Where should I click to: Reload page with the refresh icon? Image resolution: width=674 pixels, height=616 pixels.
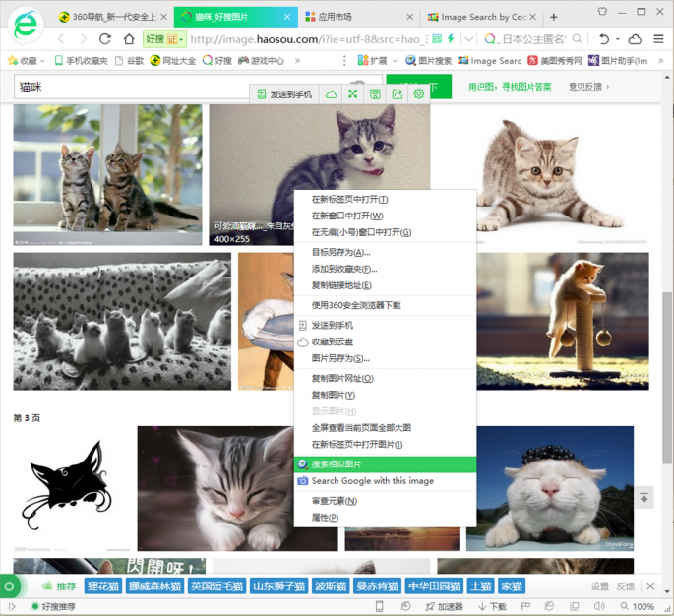coord(105,39)
